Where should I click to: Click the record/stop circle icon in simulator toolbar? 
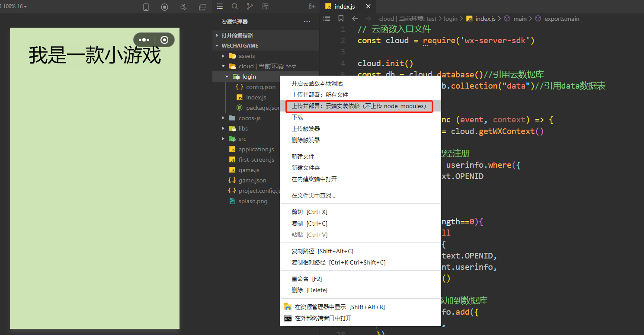[164, 7]
